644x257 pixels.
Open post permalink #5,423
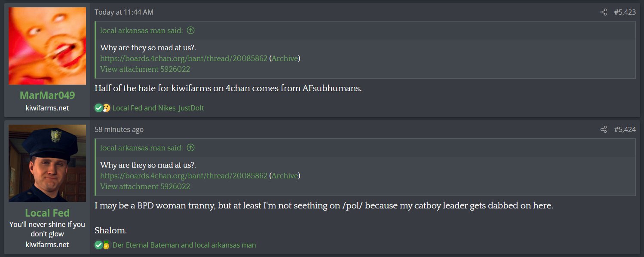625,12
